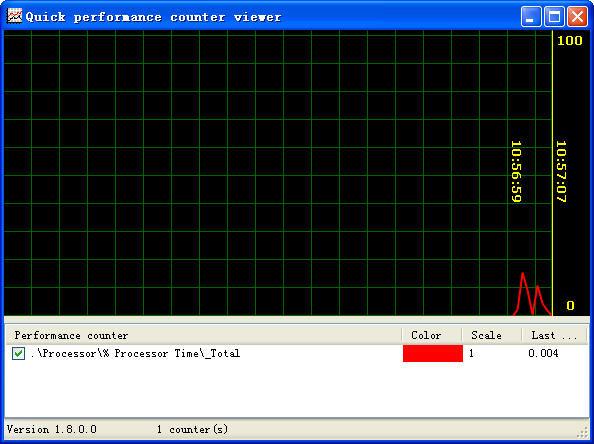Image resolution: width=594 pixels, height=444 pixels.
Task: Click the window resize grip corner
Action: point(583,433)
